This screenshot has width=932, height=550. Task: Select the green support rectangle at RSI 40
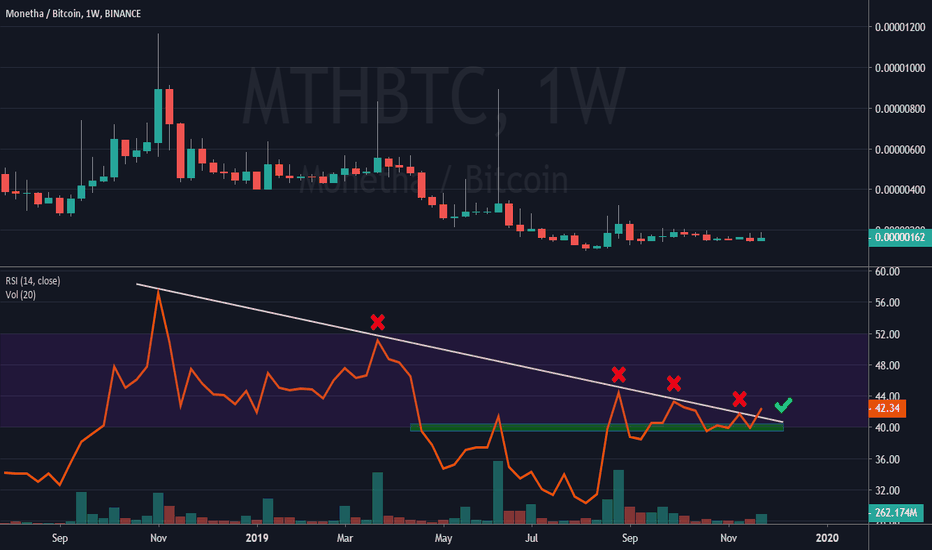pos(597,428)
